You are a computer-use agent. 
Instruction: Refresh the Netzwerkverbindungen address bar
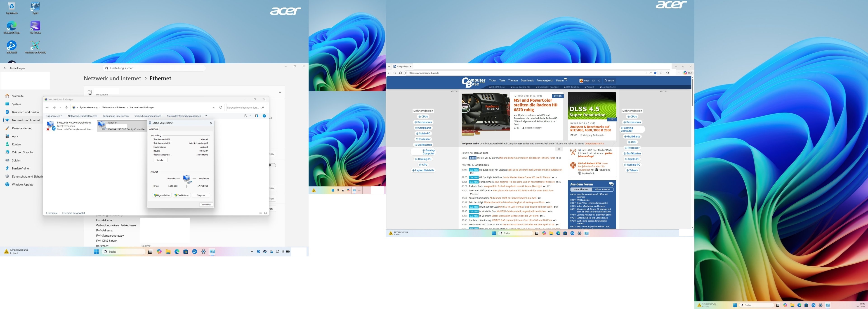coord(221,108)
